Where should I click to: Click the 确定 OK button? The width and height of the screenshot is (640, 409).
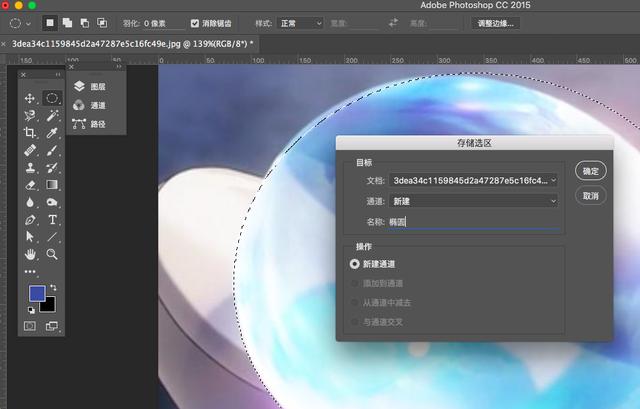[x=591, y=171]
